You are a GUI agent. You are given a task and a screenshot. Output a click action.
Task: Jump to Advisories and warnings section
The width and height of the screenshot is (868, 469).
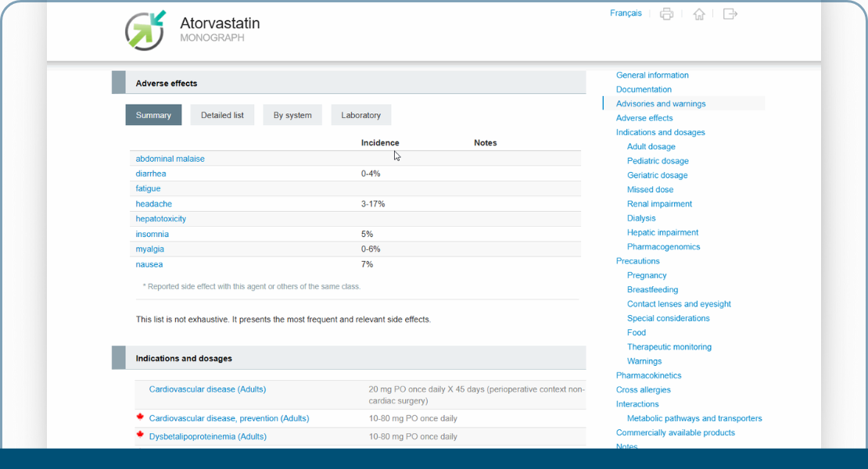click(661, 104)
